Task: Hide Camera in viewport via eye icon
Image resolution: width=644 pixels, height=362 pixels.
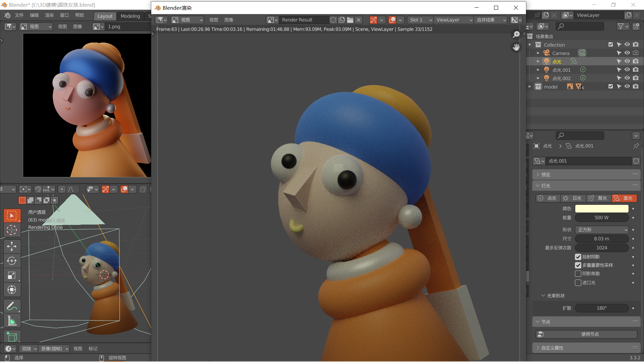Action: [x=627, y=53]
